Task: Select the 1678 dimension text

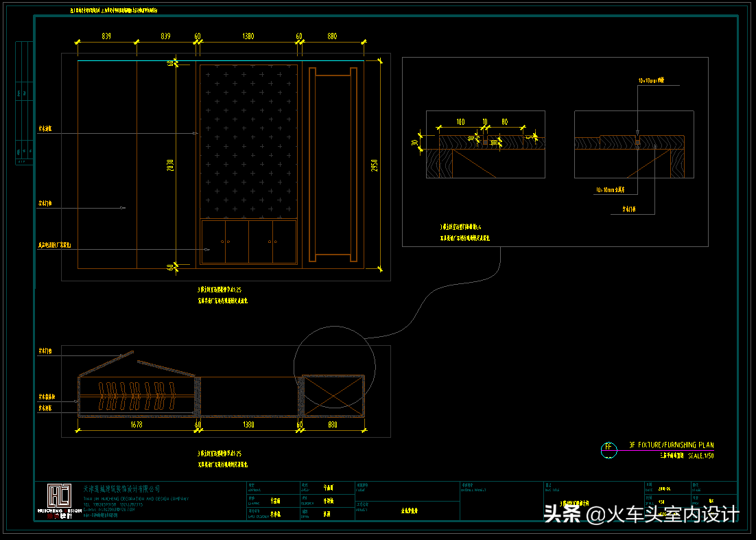Action: pyautogui.click(x=137, y=424)
